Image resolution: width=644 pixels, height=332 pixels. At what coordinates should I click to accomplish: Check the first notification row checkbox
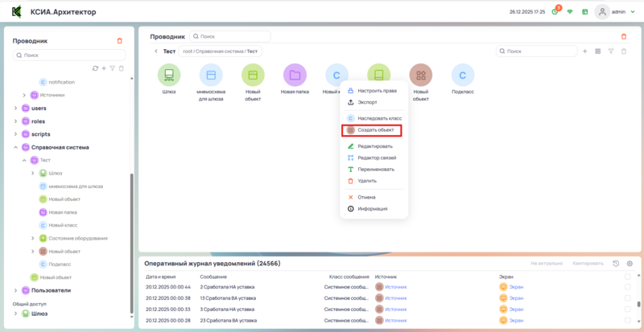coord(628,286)
